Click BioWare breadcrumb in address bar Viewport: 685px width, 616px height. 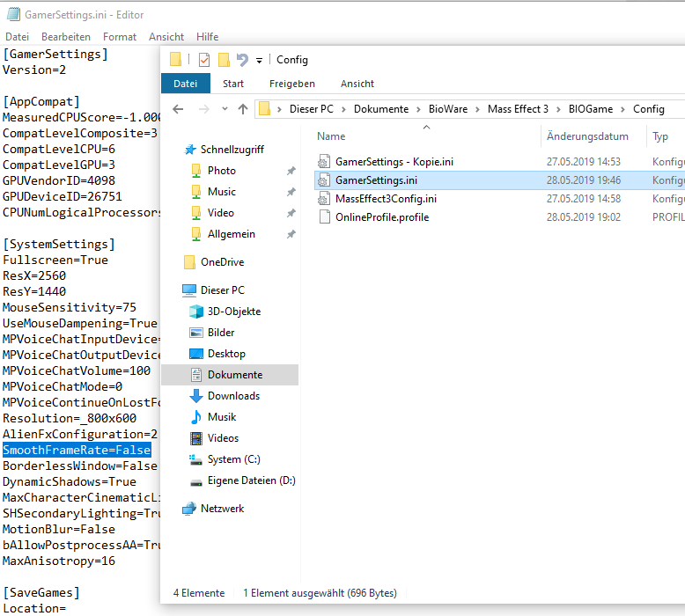(448, 109)
